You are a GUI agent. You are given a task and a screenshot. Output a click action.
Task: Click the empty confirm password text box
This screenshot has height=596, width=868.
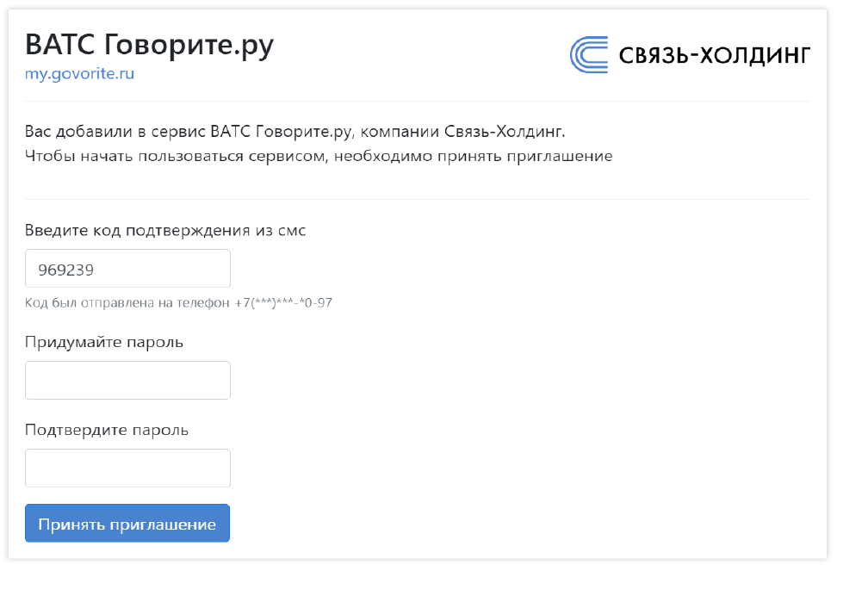pos(127,468)
